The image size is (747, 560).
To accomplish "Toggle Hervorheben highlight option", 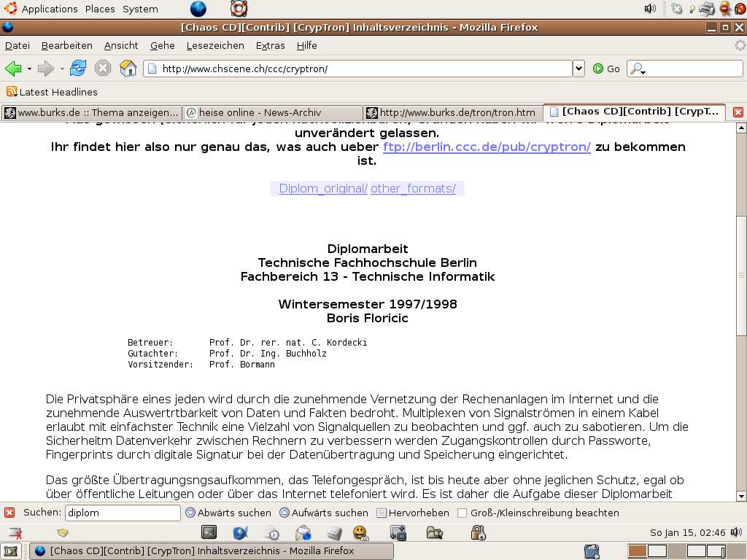I will [413, 513].
